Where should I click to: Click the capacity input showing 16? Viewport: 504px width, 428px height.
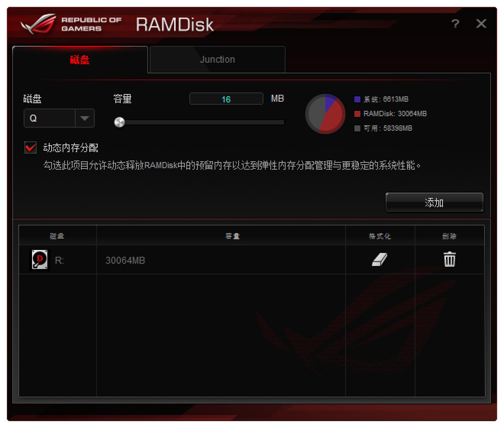226,99
